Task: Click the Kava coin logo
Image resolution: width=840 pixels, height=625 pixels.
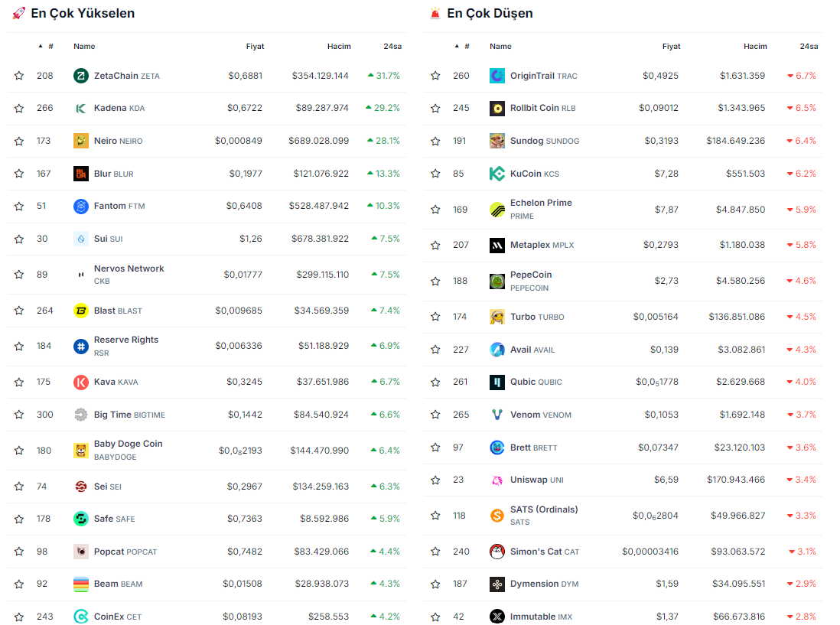Action: click(x=80, y=382)
